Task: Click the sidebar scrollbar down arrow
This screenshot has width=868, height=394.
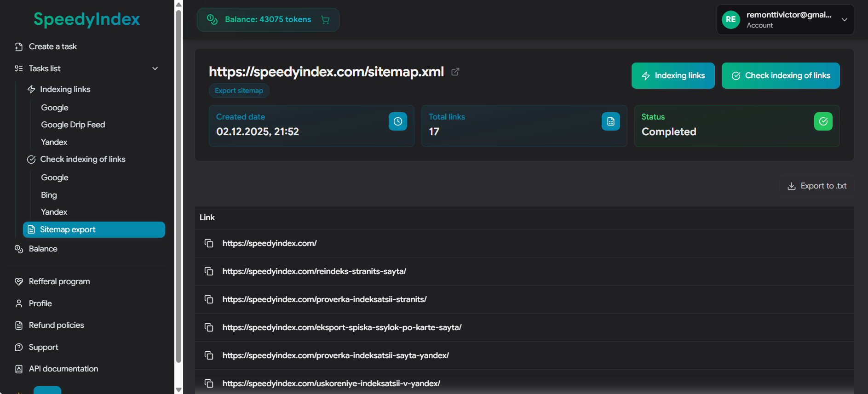Action: [179, 390]
